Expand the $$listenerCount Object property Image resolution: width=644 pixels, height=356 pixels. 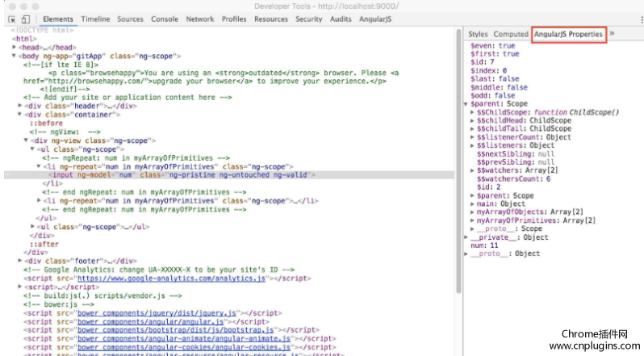coord(472,137)
